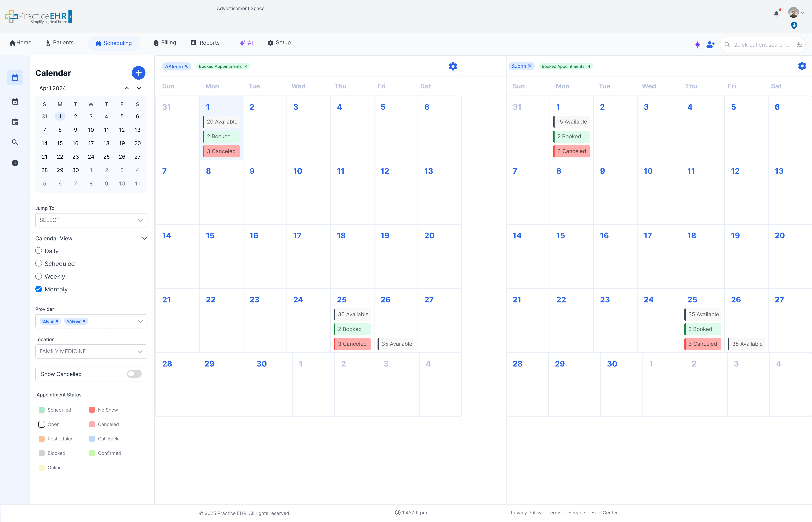Click 3 Canceled on AAleem April 1
The image size is (812, 522).
(221, 151)
